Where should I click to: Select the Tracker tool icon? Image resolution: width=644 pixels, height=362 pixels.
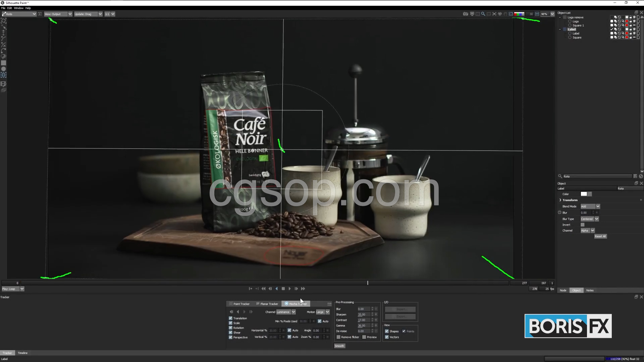(x=4, y=75)
